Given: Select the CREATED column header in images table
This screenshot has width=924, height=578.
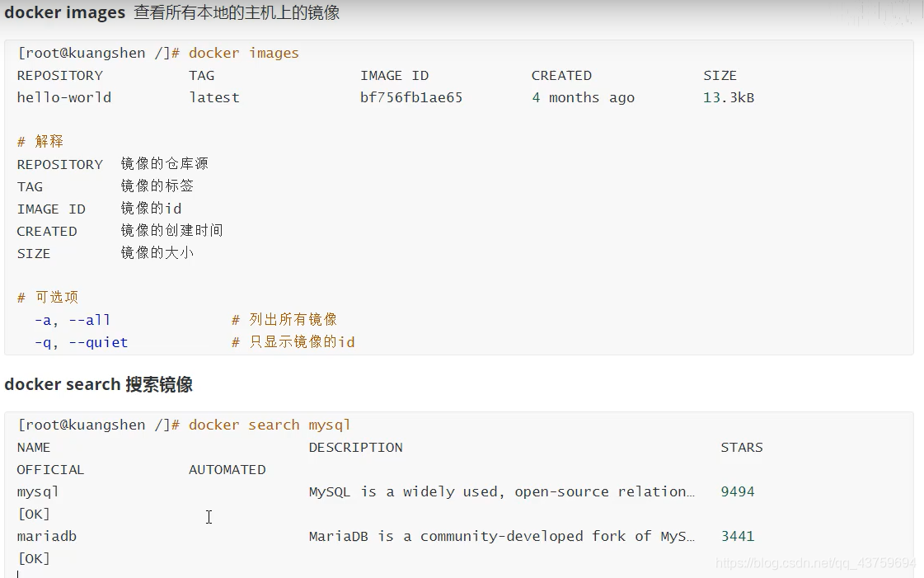Looking at the screenshot, I should coord(561,75).
